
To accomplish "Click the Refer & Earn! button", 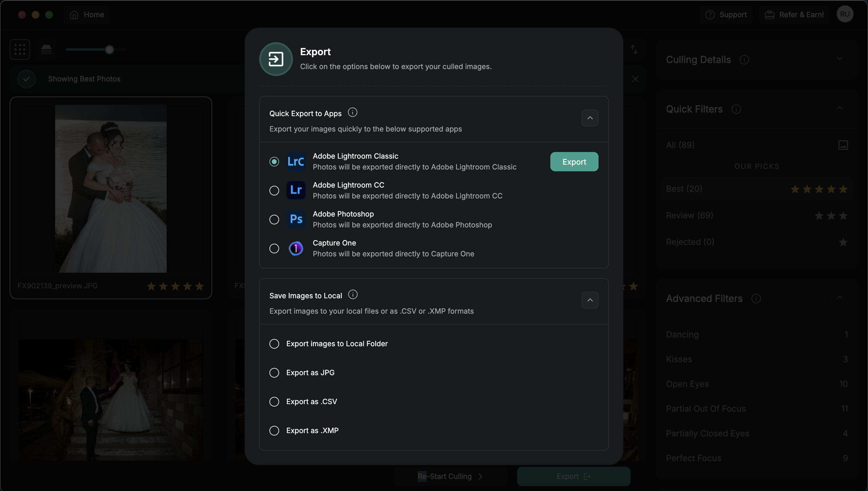I will coord(794,14).
